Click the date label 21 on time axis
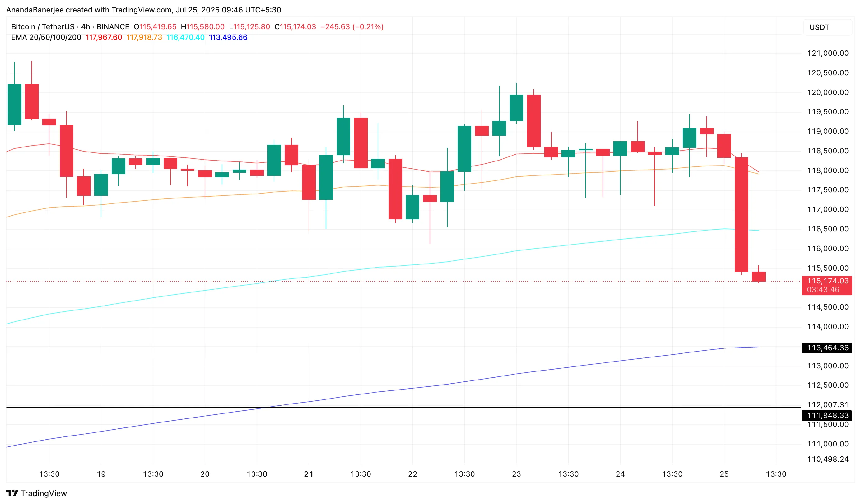 [309, 474]
